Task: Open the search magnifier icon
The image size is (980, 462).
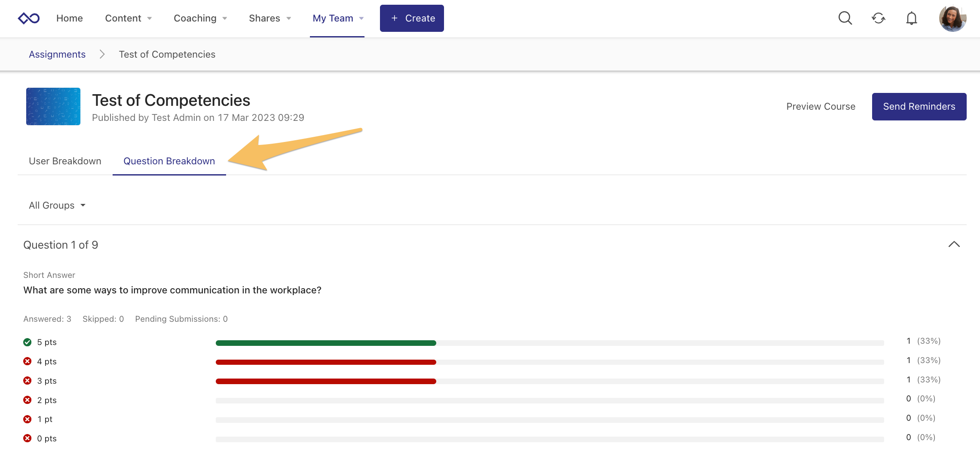Action: tap(845, 18)
